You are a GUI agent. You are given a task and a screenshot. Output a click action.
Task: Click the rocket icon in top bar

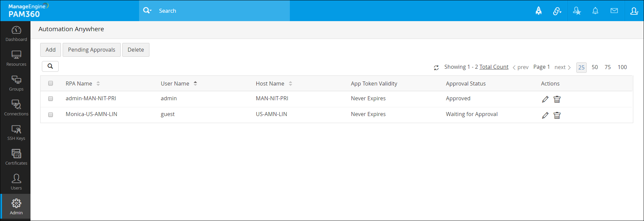[x=538, y=11]
